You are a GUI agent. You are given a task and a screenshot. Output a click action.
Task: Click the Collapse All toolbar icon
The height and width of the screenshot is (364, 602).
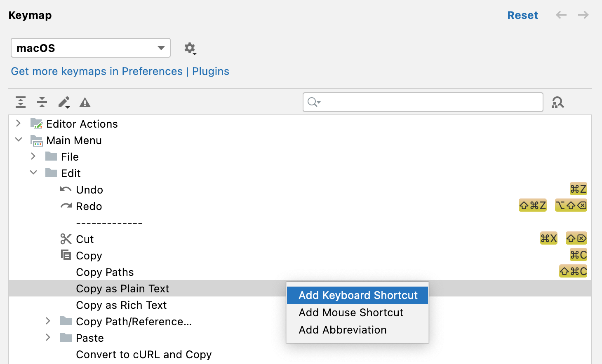(x=42, y=102)
